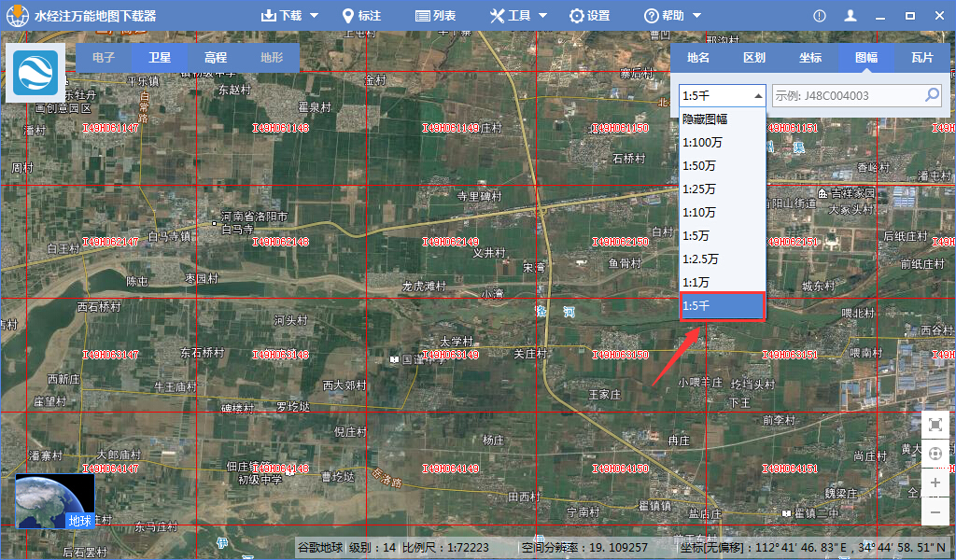Open the 下载 download menu
Screen dimensions: 956x560
[282, 16]
